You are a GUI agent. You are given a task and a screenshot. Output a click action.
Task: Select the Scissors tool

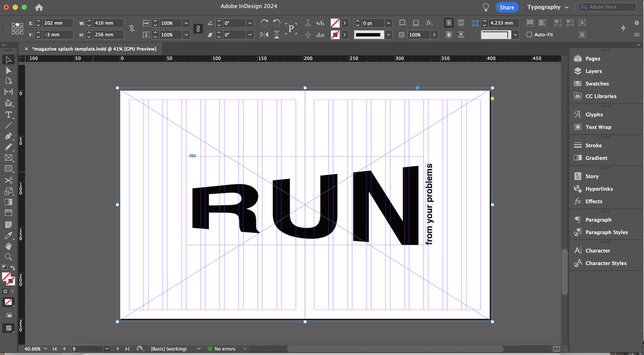point(8,181)
